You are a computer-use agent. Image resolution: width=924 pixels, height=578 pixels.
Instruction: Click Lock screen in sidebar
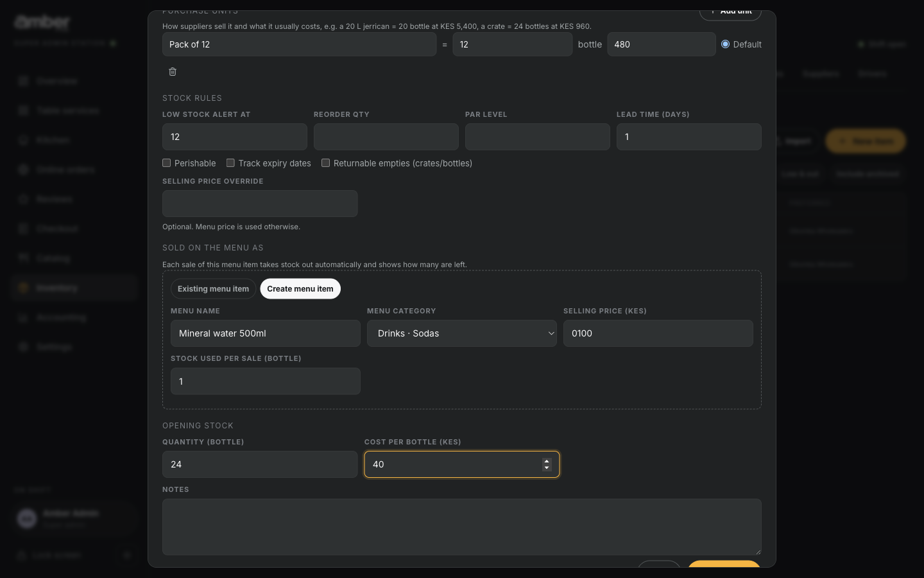[x=56, y=555]
